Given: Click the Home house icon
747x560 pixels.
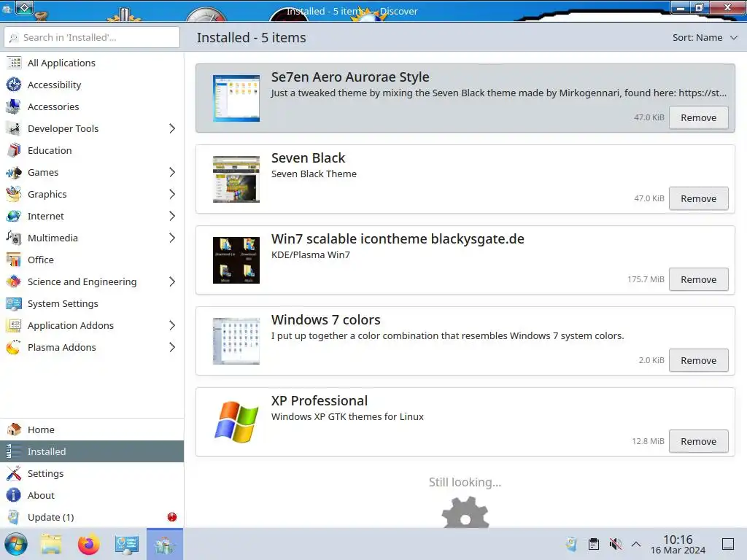Looking at the screenshot, I should (14, 429).
